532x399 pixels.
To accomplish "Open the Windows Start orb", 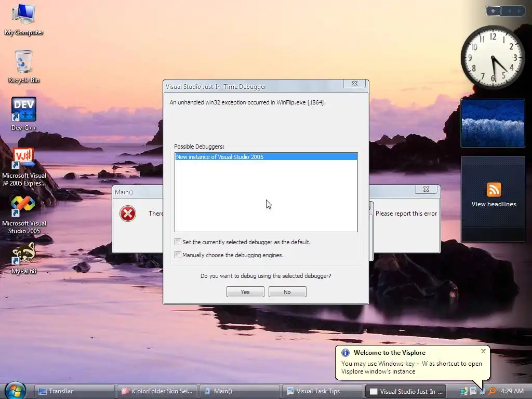I will pos(15,391).
